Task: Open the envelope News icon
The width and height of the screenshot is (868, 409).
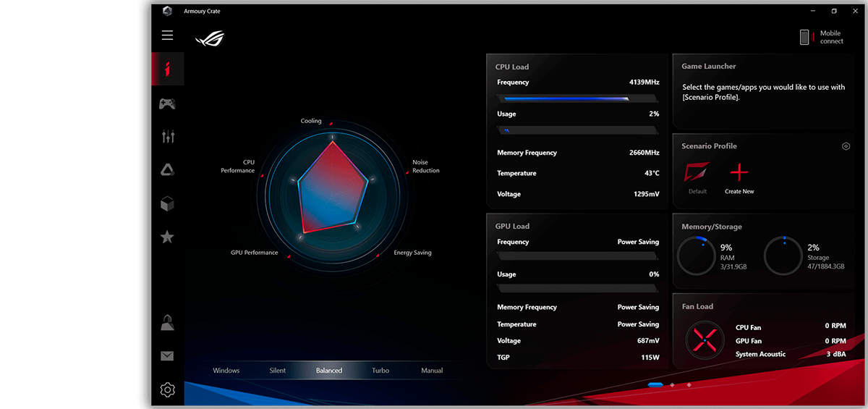Action: pyautogui.click(x=167, y=356)
